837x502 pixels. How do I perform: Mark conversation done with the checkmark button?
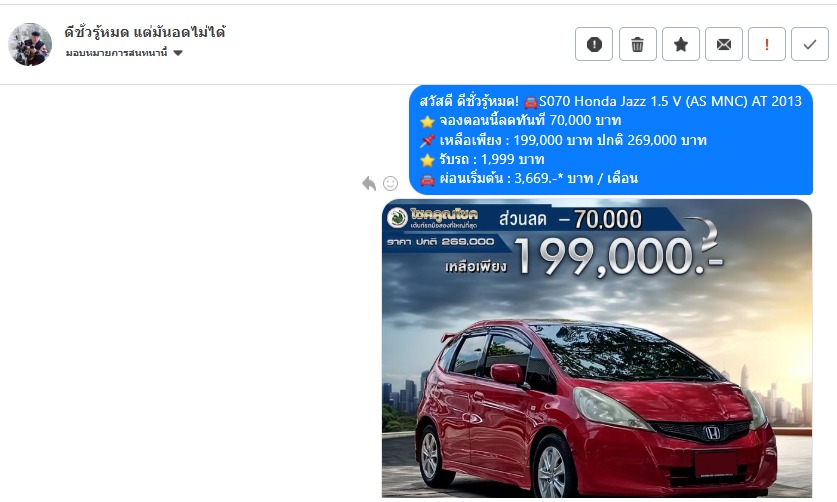pyautogui.click(x=810, y=44)
